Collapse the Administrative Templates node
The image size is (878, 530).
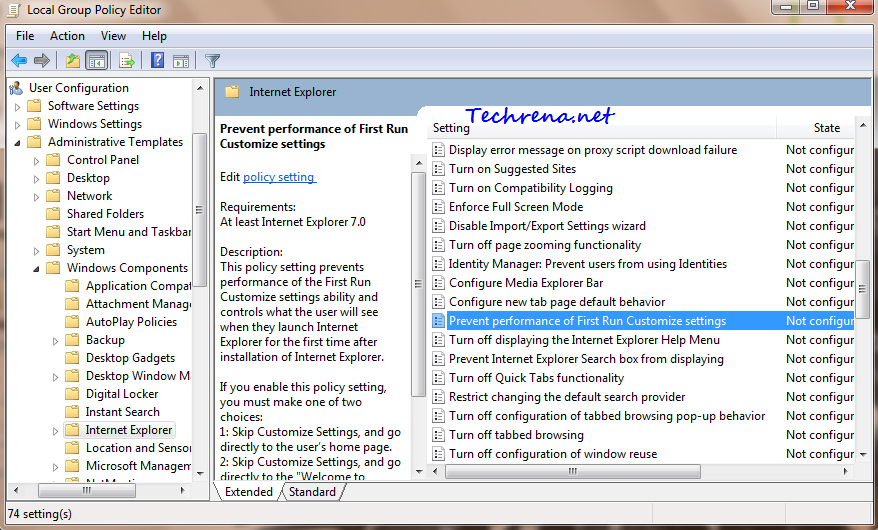pyautogui.click(x=17, y=143)
